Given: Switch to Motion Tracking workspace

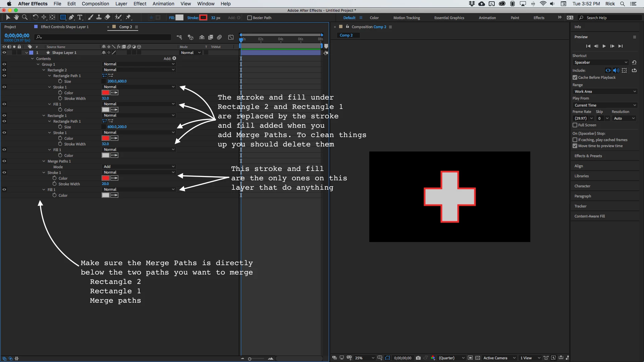Looking at the screenshot, I should tap(407, 18).
